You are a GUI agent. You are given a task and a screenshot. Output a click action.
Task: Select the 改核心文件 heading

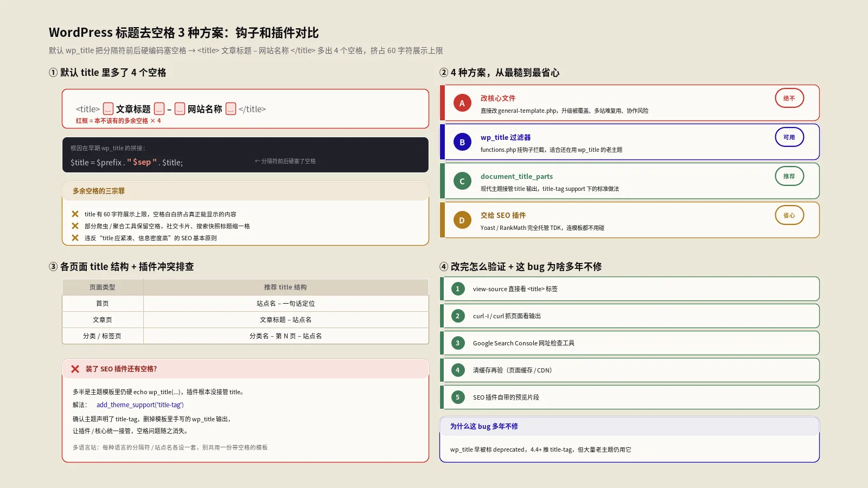pyautogui.click(x=498, y=98)
